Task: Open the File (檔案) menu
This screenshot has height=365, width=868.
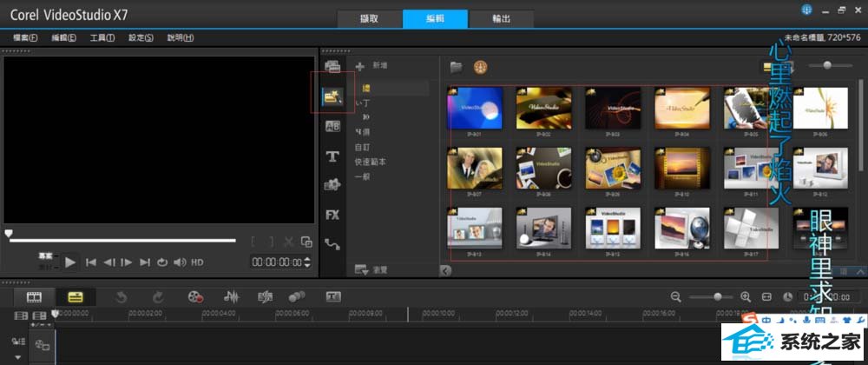Action: click(x=25, y=37)
